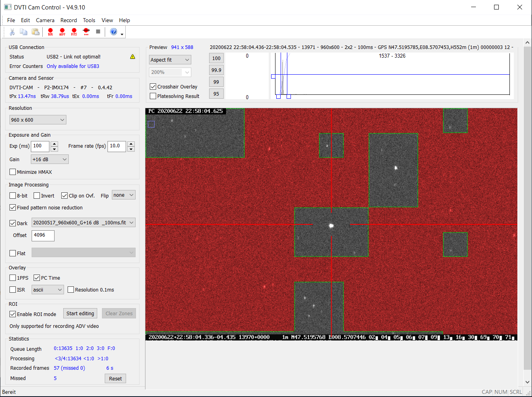Click the USB warning triangle icon
Image resolution: width=532 pixels, height=397 pixels.
[x=132, y=57]
